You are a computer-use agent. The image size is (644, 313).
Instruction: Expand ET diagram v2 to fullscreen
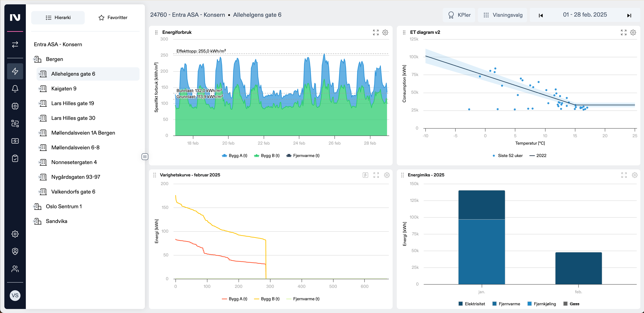coord(624,32)
